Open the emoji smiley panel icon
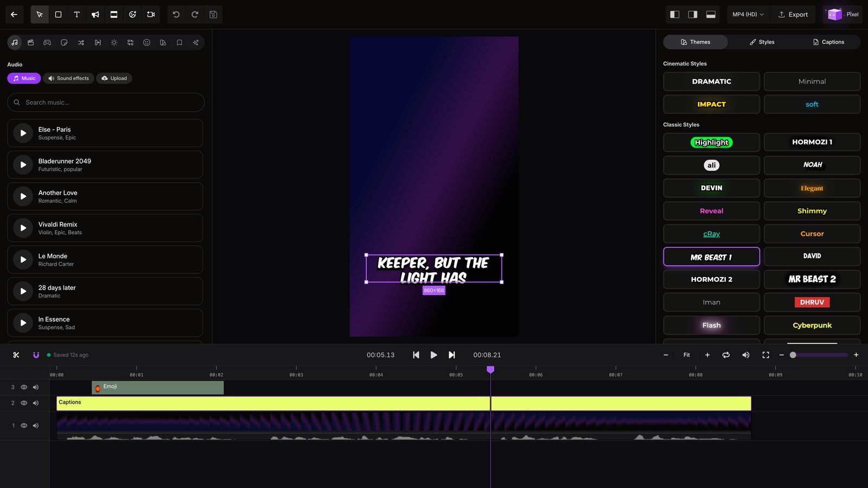The image size is (868, 488). (x=146, y=42)
